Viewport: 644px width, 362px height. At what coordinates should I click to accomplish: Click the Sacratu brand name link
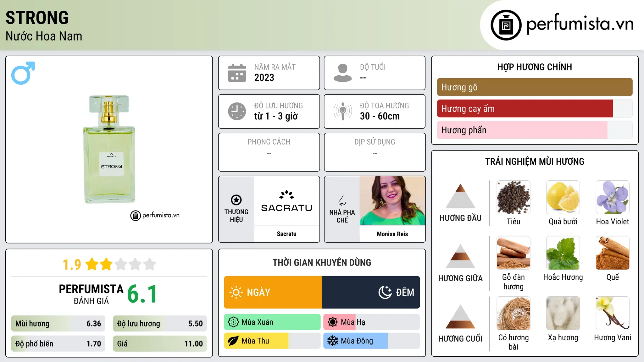pos(286,234)
